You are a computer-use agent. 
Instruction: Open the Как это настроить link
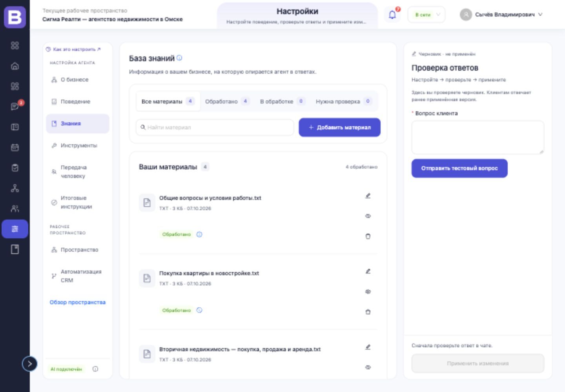(x=73, y=49)
